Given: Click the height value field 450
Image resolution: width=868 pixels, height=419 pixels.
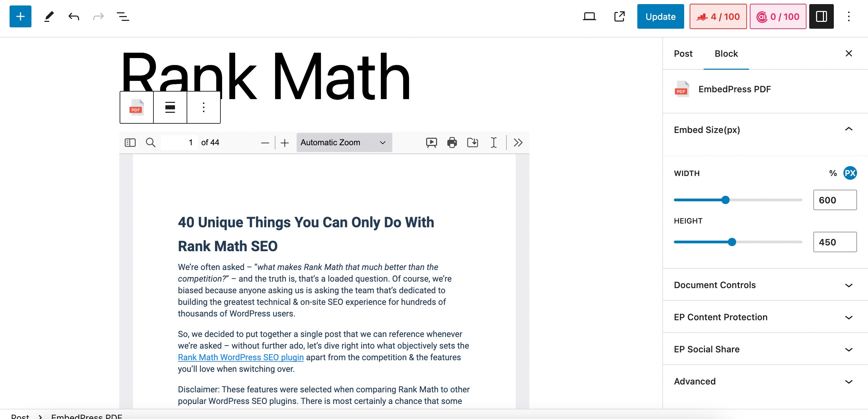Looking at the screenshot, I should click(x=835, y=242).
